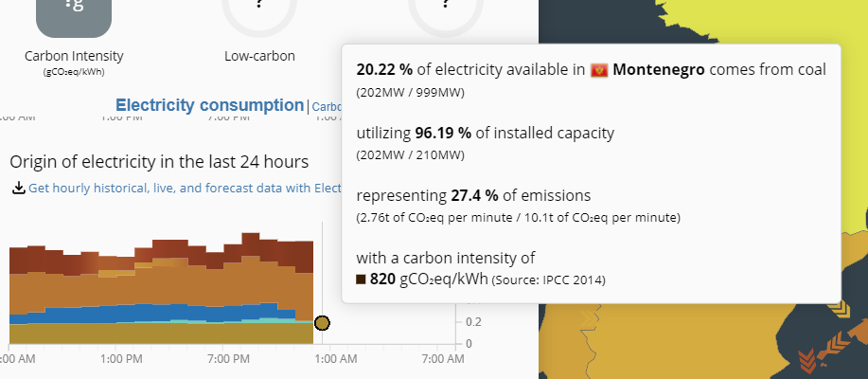Click the Montenegro flag in the tooltip
The image size is (868, 379).
(599, 70)
